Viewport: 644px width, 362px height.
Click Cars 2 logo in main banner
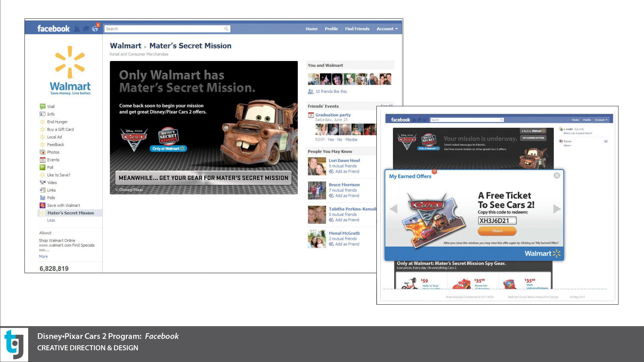(134, 139)
